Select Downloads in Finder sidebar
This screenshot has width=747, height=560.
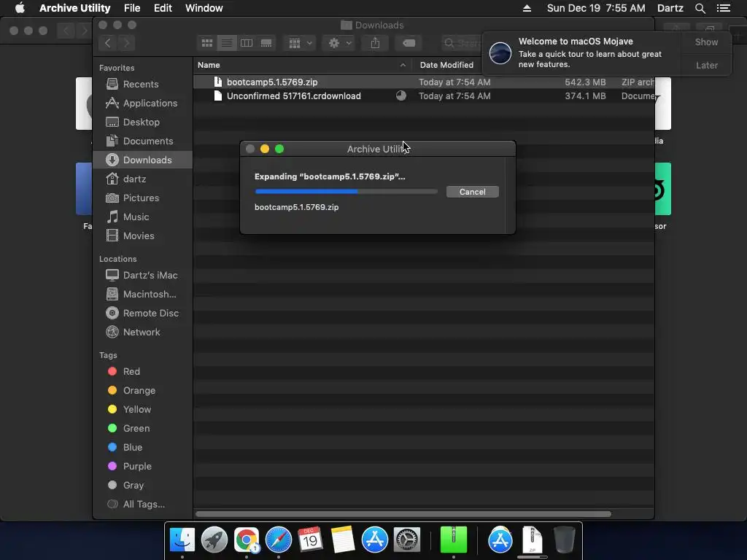(142, 160)
